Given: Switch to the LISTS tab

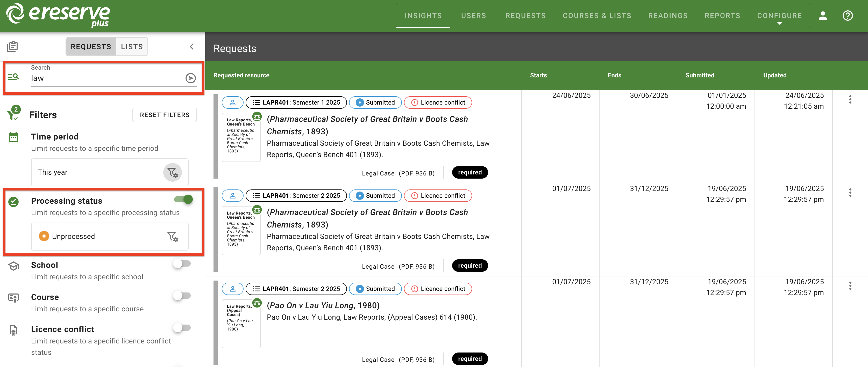Looking at the screenshot, I should point(131,47).
